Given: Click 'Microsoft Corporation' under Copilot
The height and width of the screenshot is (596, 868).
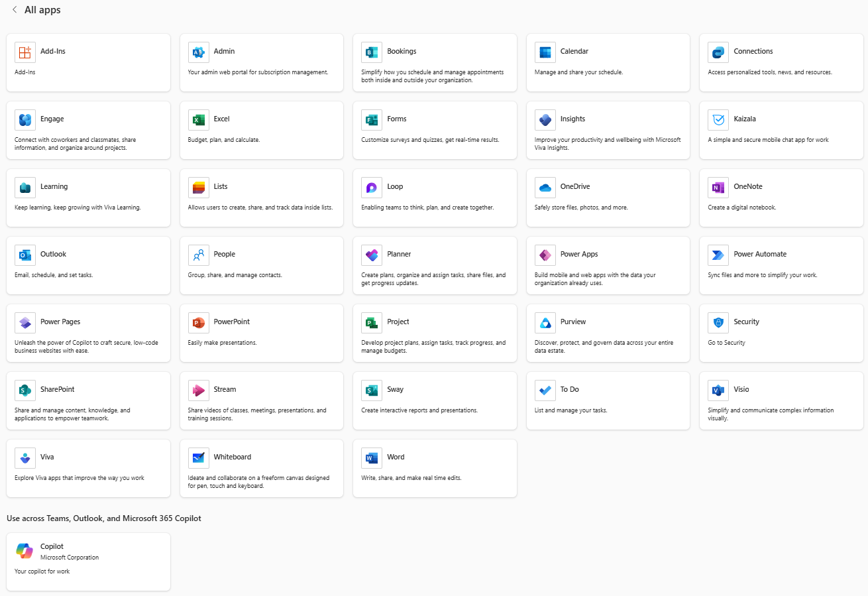Looking at the screenshot, I should (x=70, y=558).
